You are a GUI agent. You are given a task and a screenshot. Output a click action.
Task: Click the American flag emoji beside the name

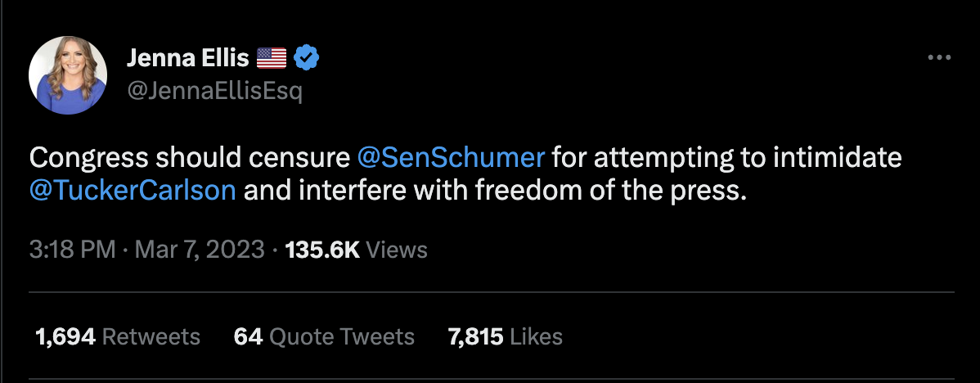(272, 58)
